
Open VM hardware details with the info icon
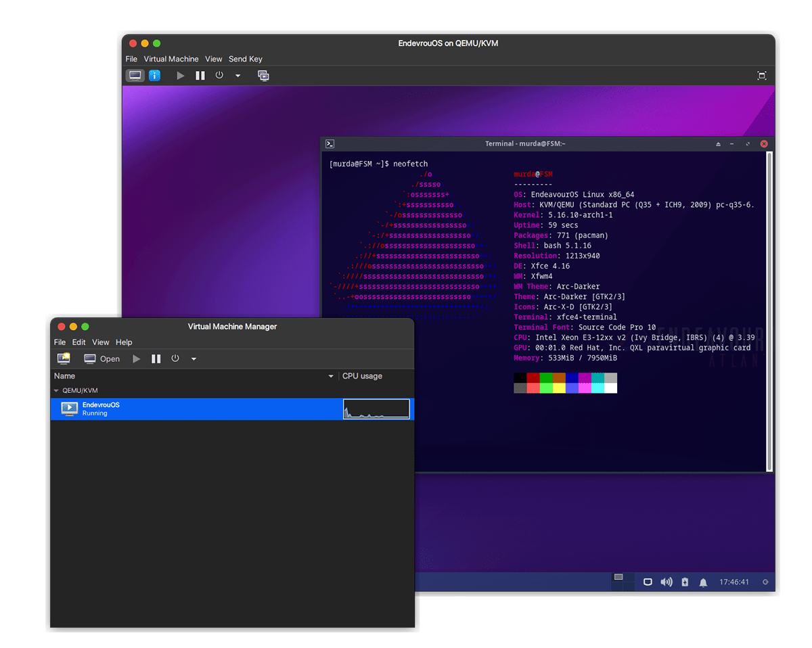[154, 75]
